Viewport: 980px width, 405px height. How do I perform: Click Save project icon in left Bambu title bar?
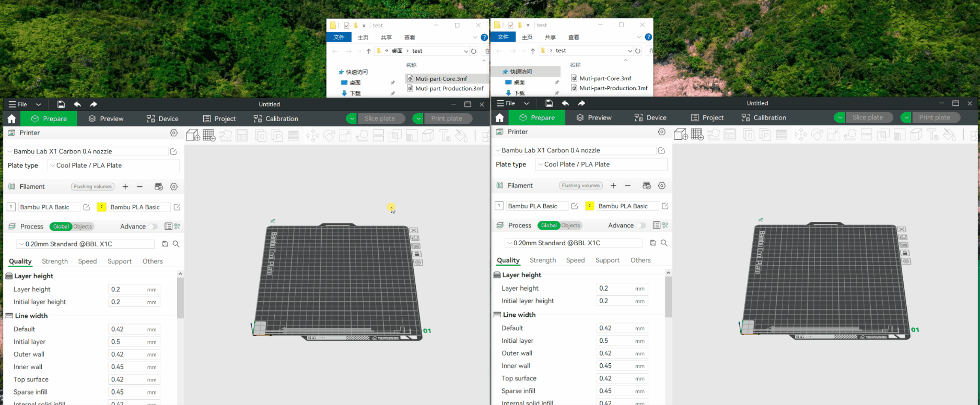coord(61,104)
